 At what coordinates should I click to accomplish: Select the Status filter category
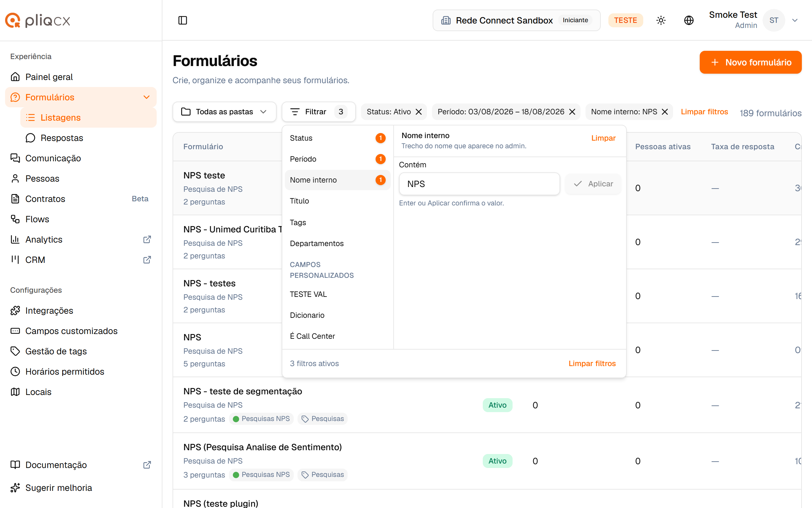[337, 138]
